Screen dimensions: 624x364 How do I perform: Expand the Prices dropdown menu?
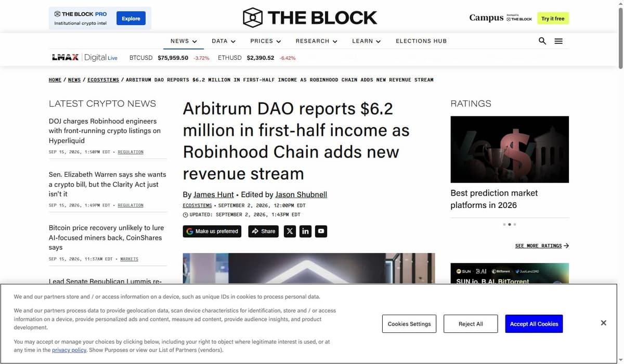(266, 41)
